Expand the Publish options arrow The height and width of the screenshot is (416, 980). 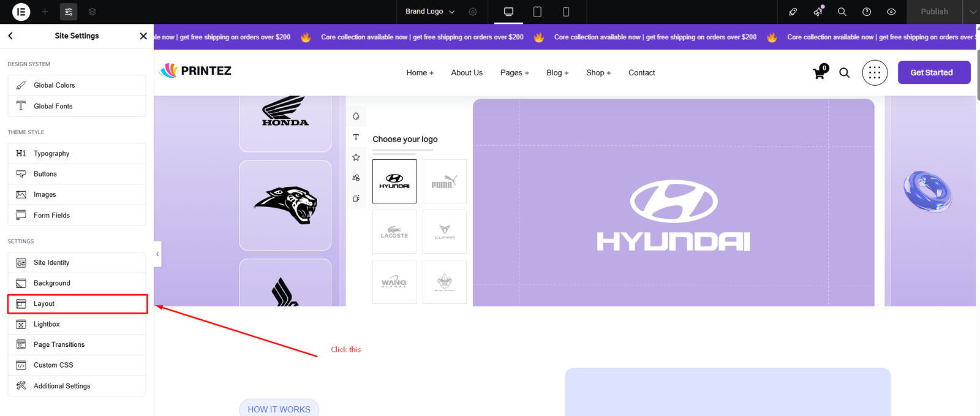(973, 12)
